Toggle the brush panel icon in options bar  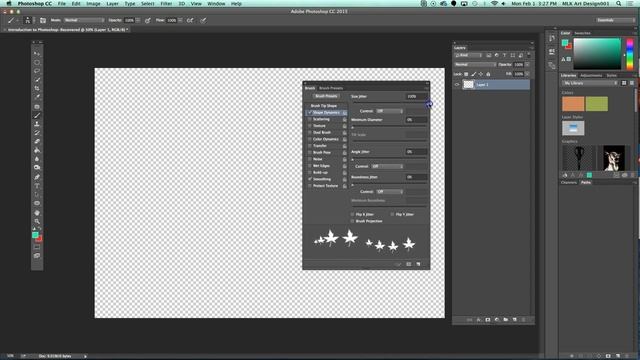click(43, 20)
